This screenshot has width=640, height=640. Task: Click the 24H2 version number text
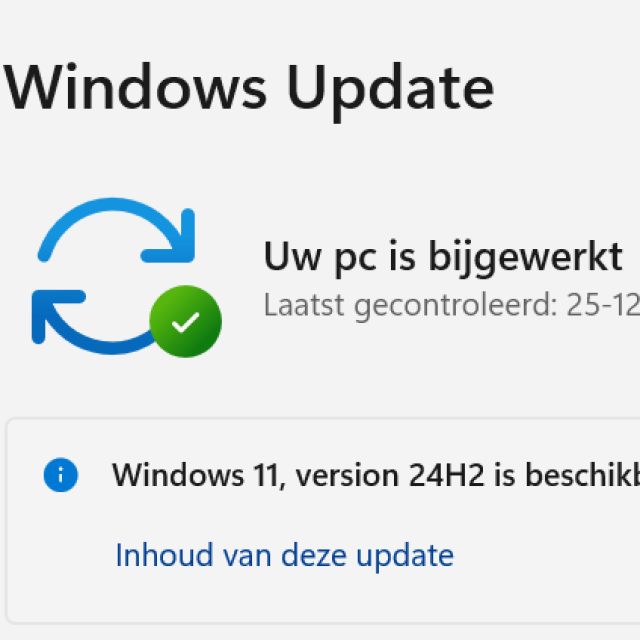447,475
